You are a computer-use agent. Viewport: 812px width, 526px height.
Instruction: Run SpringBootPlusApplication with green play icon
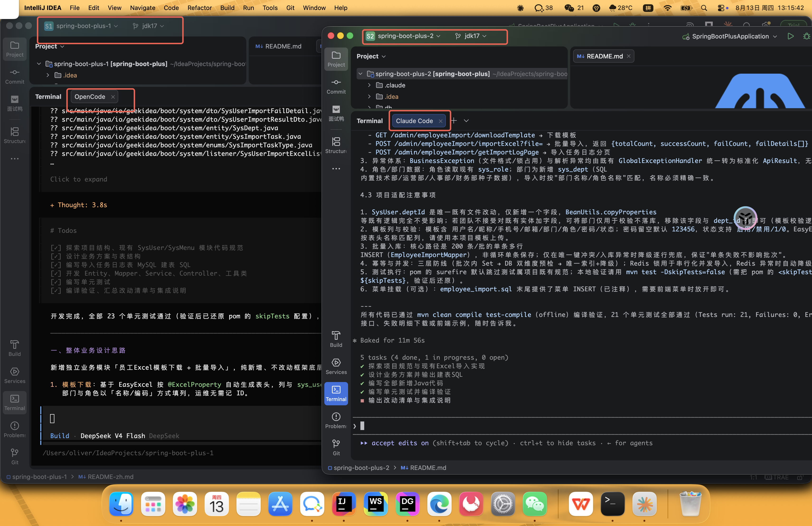point(790,36)
